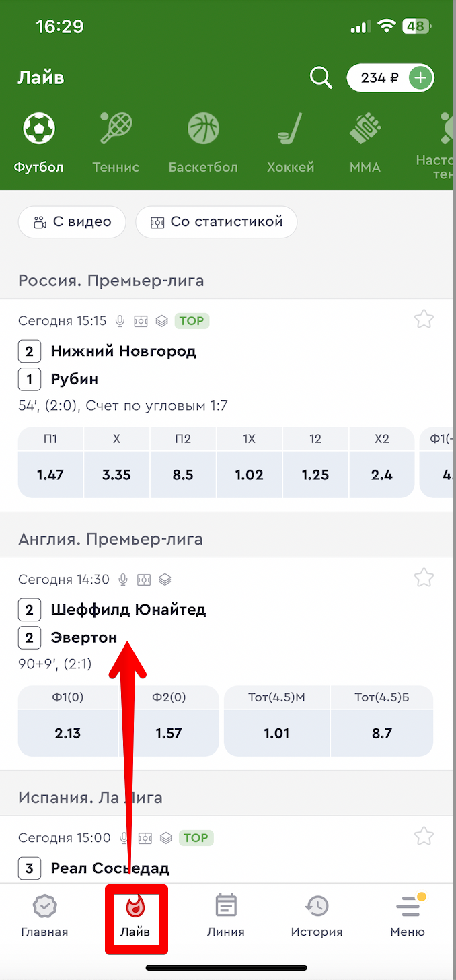The image size is (456, 980).
Task: Select the Basketball sport icon
Action: [203, 129]
